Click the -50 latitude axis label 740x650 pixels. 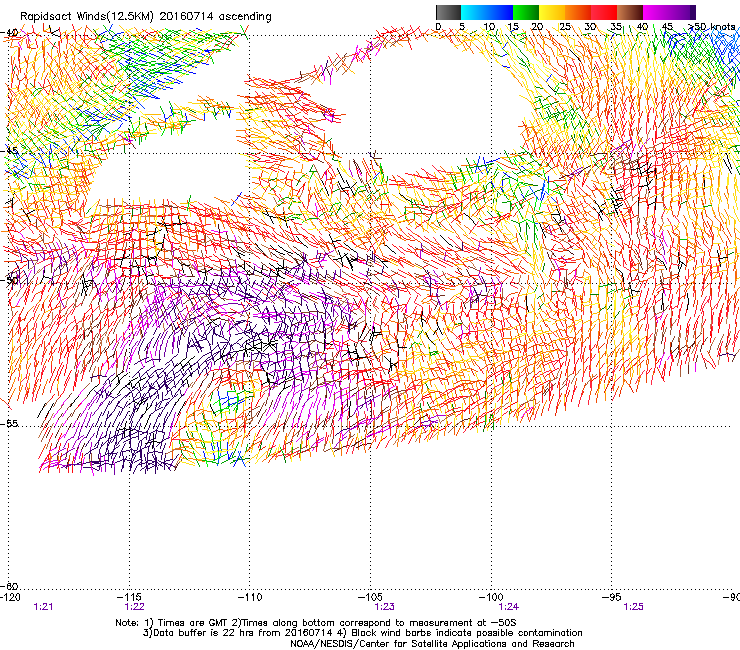(9, 280)
